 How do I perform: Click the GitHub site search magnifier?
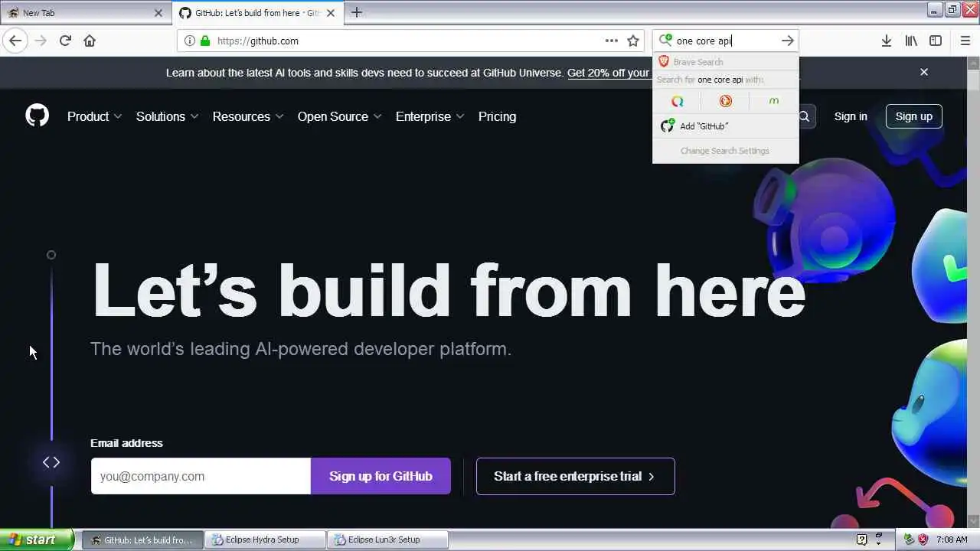click(x=803, y=116)
